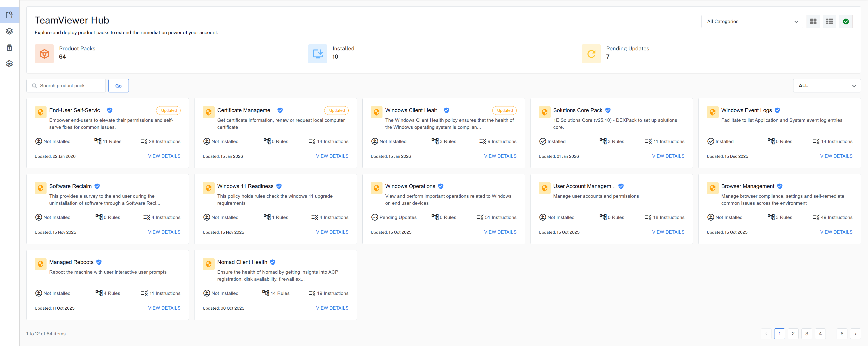View details of Nomad Client Health
The width and height of the screenshot is (868, 346).
[332, 308]
